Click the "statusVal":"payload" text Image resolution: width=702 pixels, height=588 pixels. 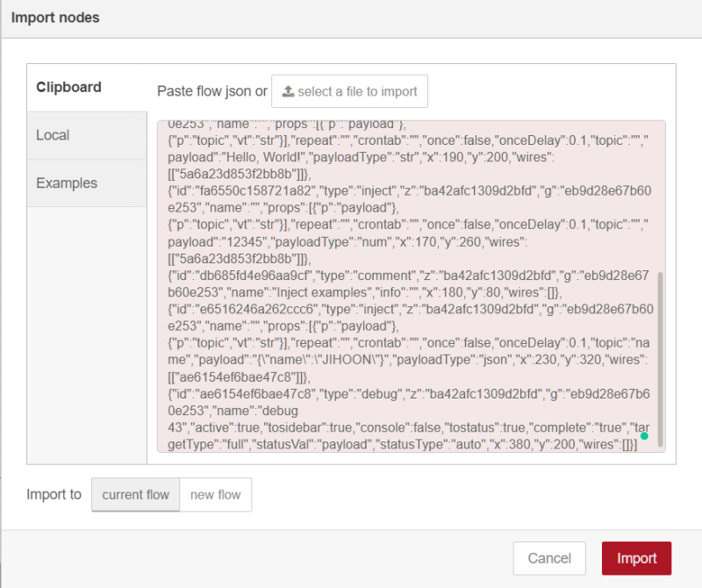(305, 444)
